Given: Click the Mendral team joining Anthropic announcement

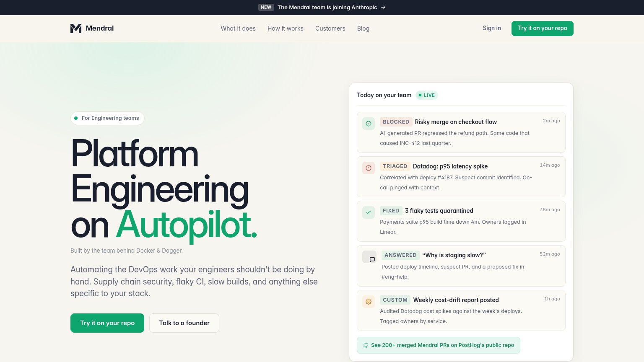Looking at the screenshot, I should [322, 8].
